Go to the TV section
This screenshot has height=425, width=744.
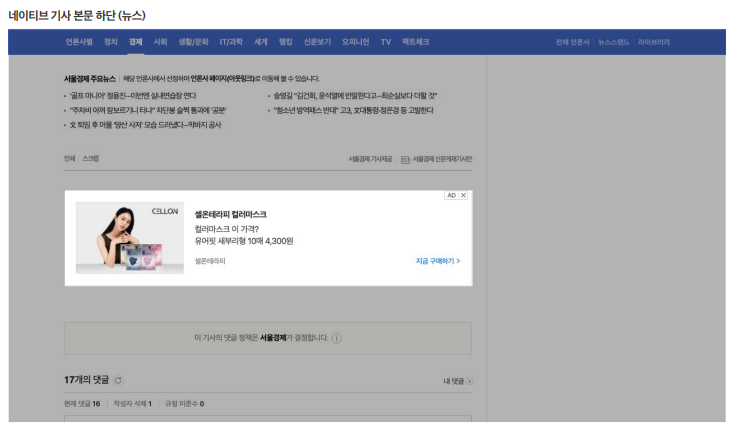pyautogui.click(x=386, y=42)
